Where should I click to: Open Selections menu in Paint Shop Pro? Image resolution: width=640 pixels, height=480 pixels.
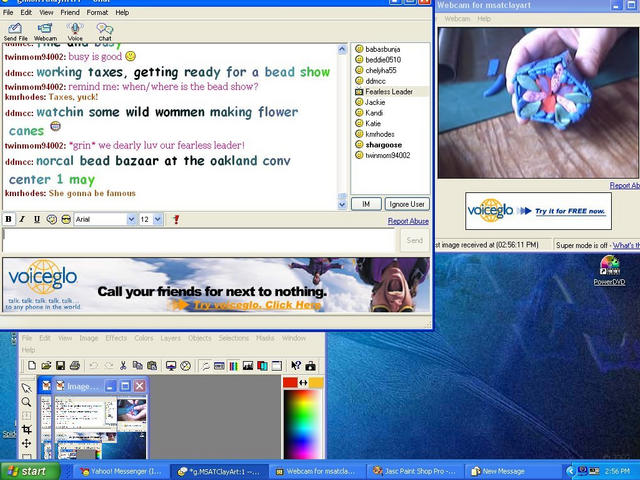(x=233, y=338)
